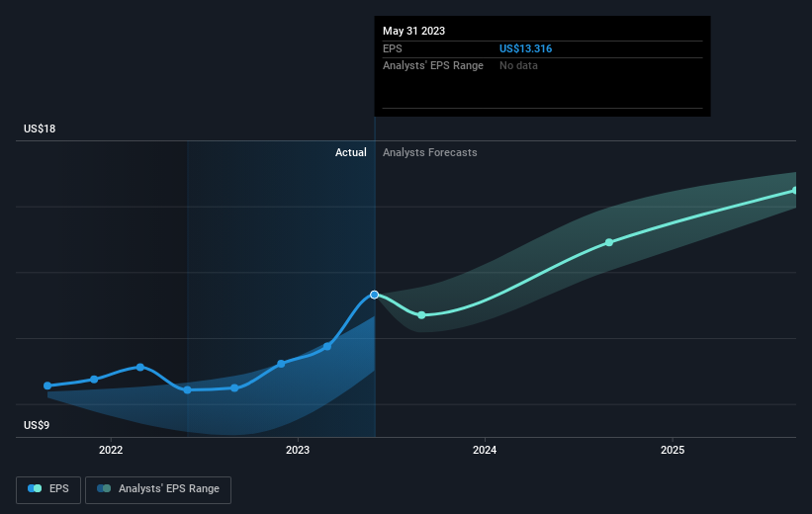This screenshot has width=812, height=514.
Task: Select the EPS data point at mid-2022 dip
Action: (x=188, y=389)
